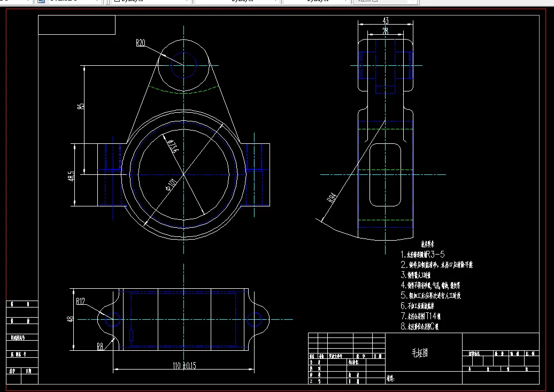
Task: Select the R8 fillet radius label
Action: coord(101,347)
